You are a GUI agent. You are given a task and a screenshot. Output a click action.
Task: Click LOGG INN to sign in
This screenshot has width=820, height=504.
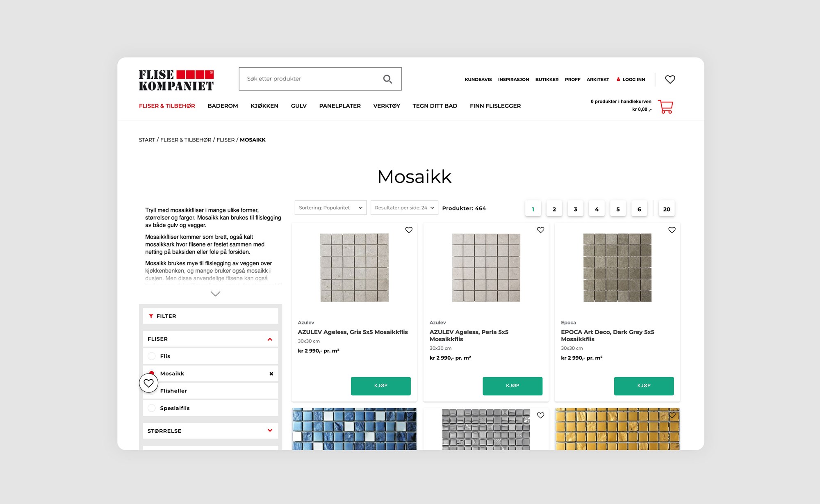point(631,80)
